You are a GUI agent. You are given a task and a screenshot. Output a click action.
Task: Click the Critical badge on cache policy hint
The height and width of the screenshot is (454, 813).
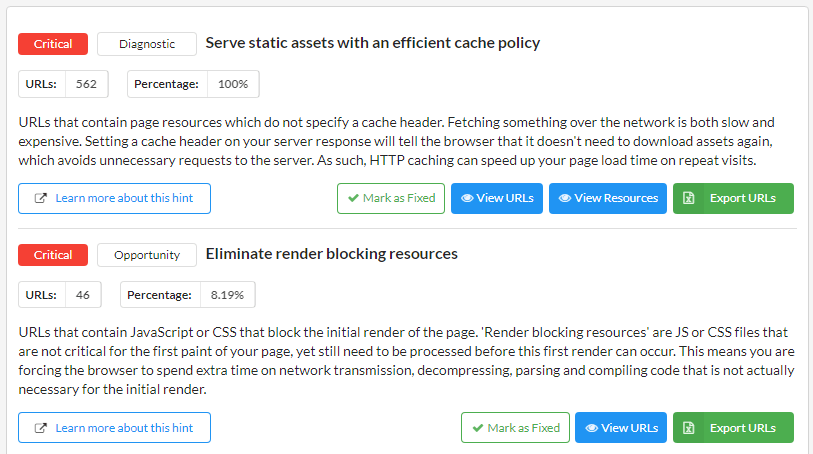(53, 44)
